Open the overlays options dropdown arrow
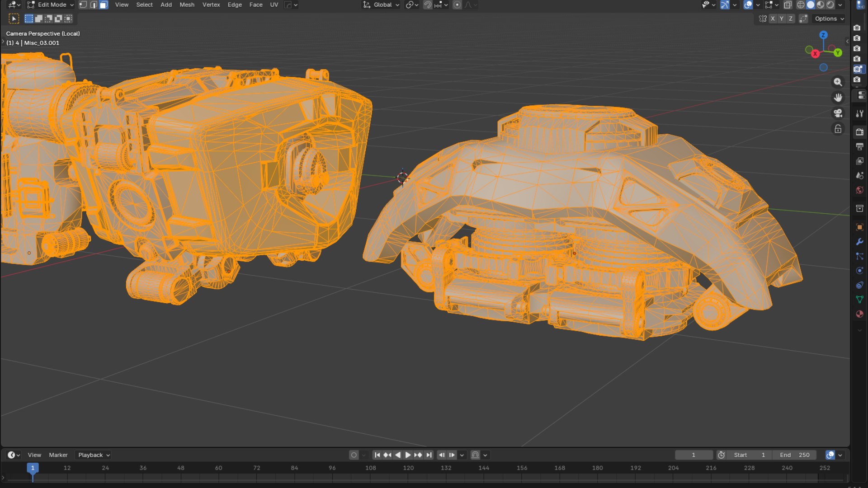Image resolution: width=868 pixels, height=488 pixels. click(x=758, y=5)
